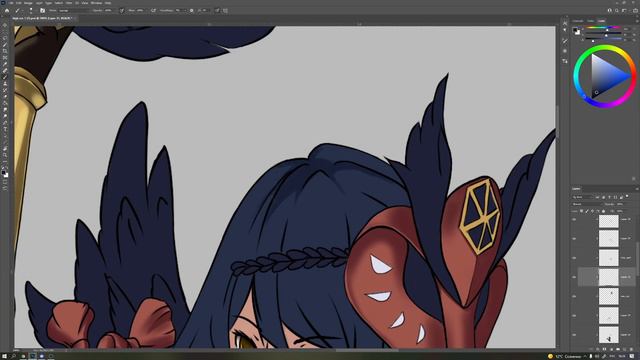Screen dimensions: 640x360
Task: Toggle visibility of second listed layer
Action: (x=573, y=238)
